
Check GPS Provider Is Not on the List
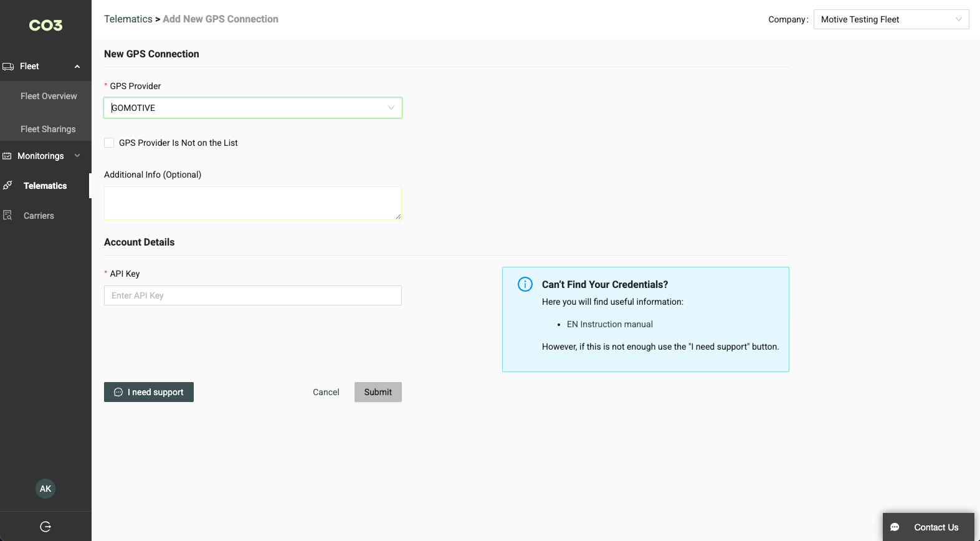pos(109,143)
